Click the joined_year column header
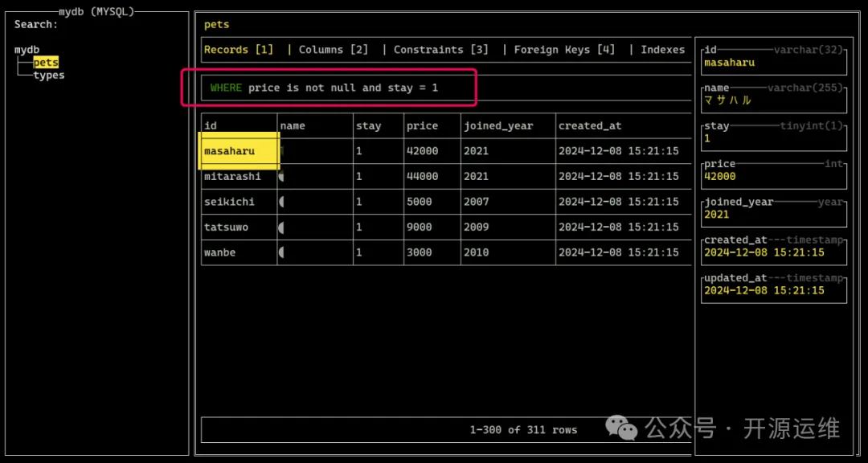Image resolution: width=868 pixels, height=463 pixels. [497, 126]
